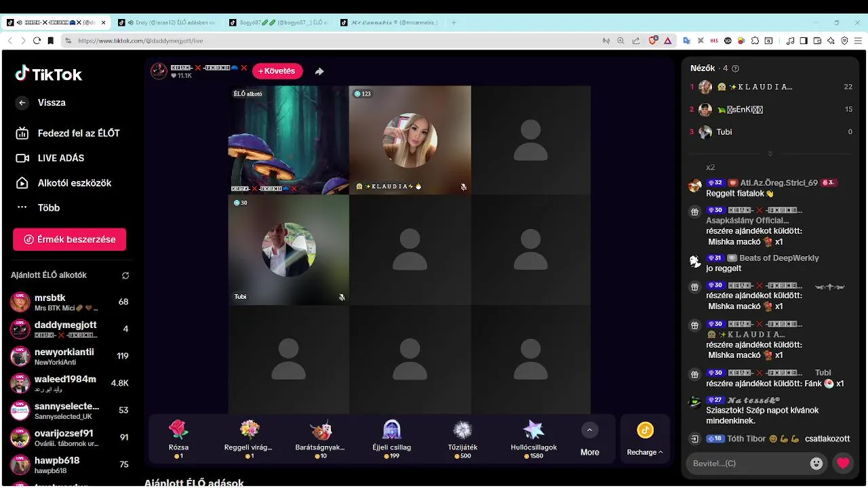Click the browser back arrow
The height and width of the screenshot is (488, 868).
click(x=10, y=41)
